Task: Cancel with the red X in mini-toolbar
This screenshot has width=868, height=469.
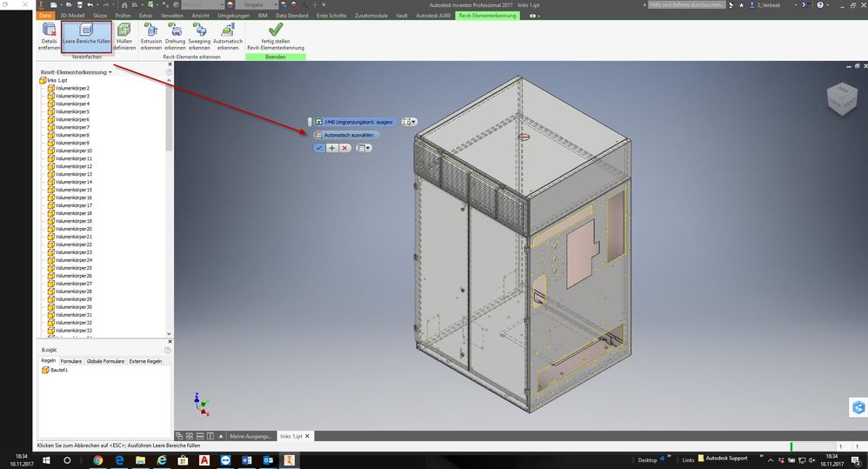Action: [344, 149]
